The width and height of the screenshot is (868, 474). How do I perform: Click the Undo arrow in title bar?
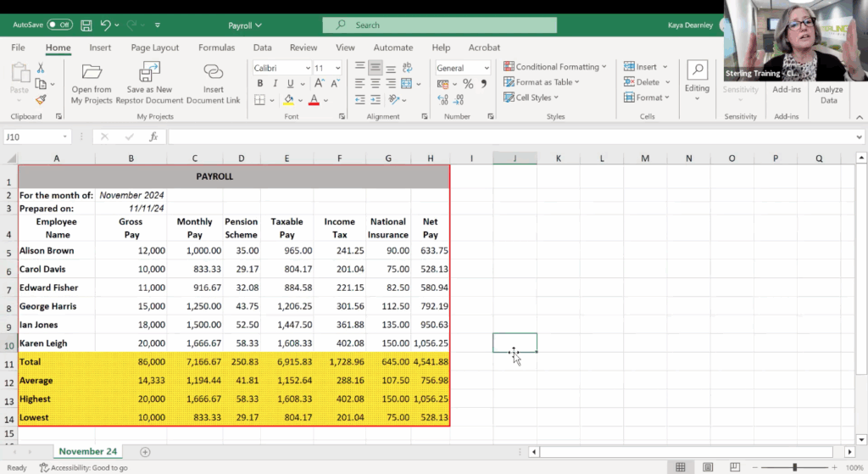tap(105, 25)
